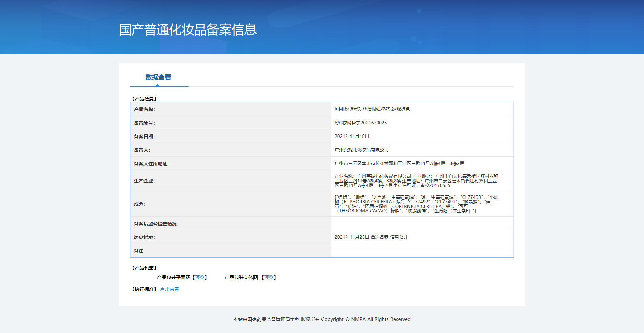Click the 备案后监督检查情况 row label
The width and height of the screenshot is (644, 333).
[156, 224]
